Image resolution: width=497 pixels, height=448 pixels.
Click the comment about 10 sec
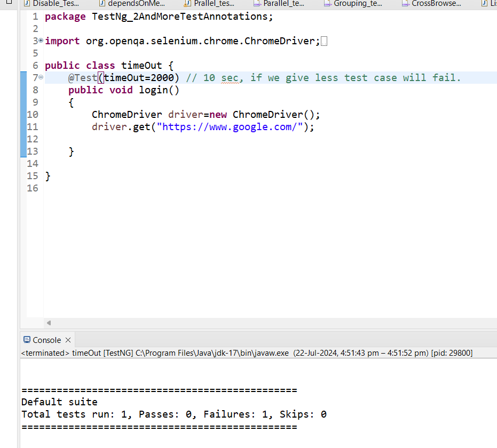click(323, 78)
